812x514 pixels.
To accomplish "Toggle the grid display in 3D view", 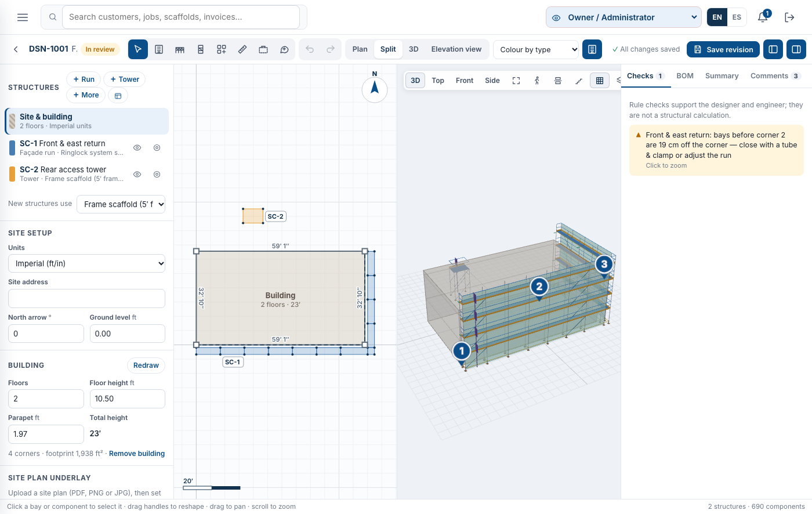I will coord(600,81).
